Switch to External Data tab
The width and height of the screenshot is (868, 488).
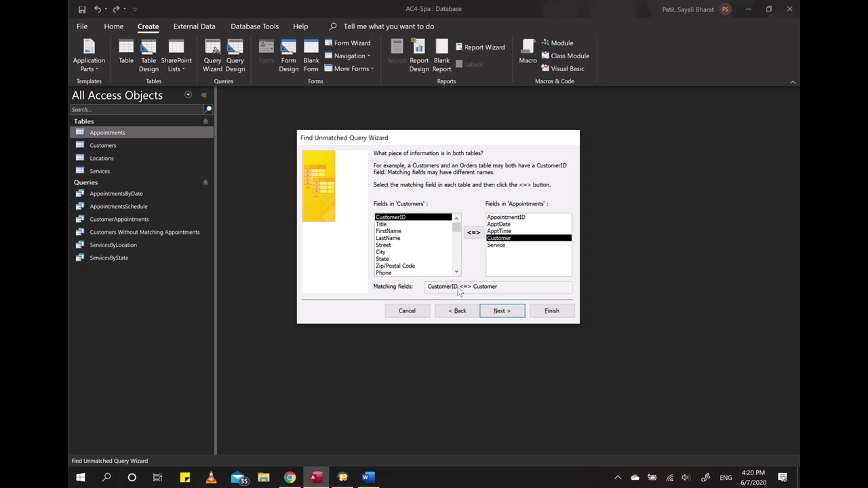[194, 26]
